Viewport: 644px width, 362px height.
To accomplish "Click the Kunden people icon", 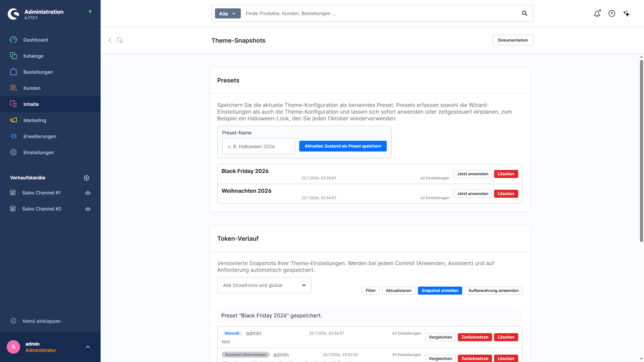I will click(x=13, y=88).
